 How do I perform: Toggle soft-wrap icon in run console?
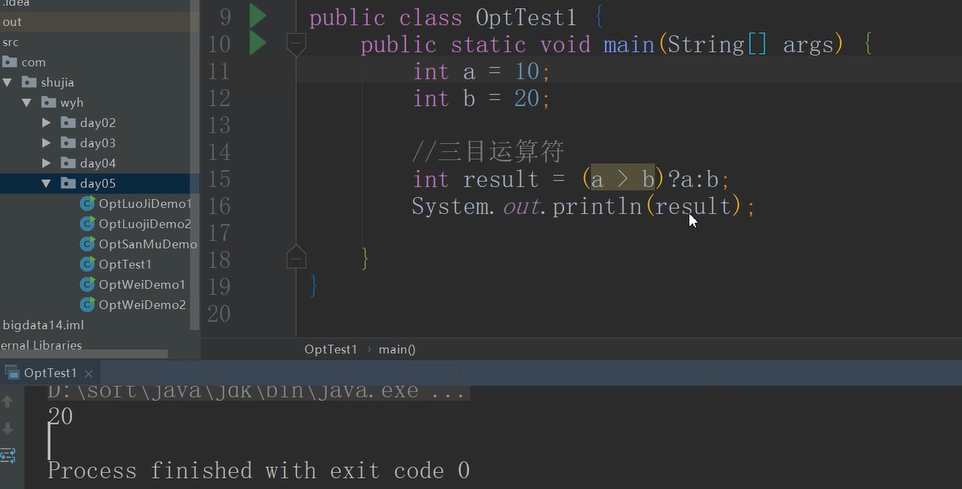click(x=8, y=455)
